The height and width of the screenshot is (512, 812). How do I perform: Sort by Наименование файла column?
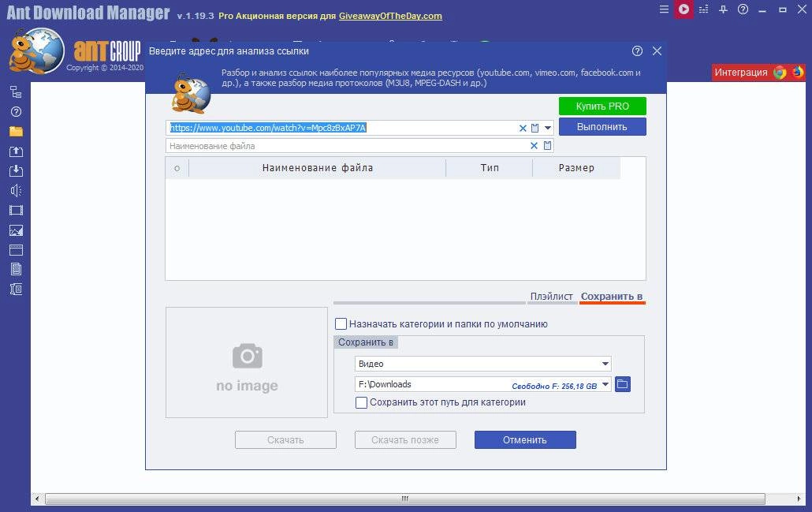pos(318,168)
